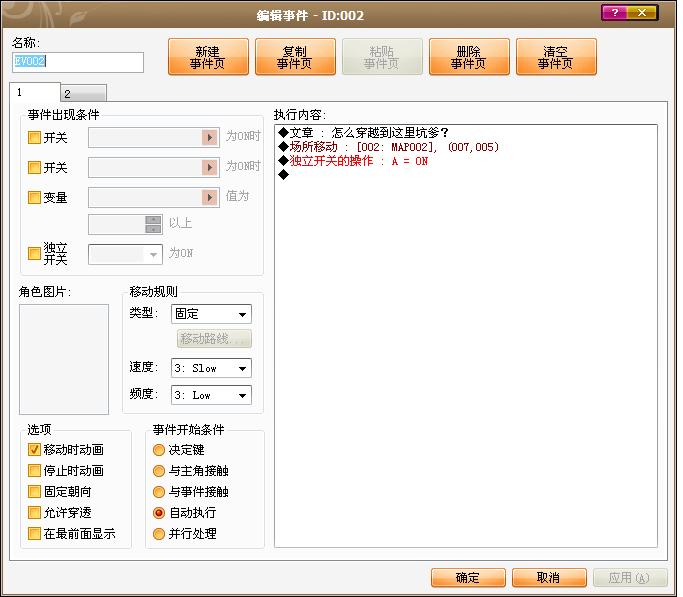Click the 角色图片 graphic box

click(x=64, y=359)
